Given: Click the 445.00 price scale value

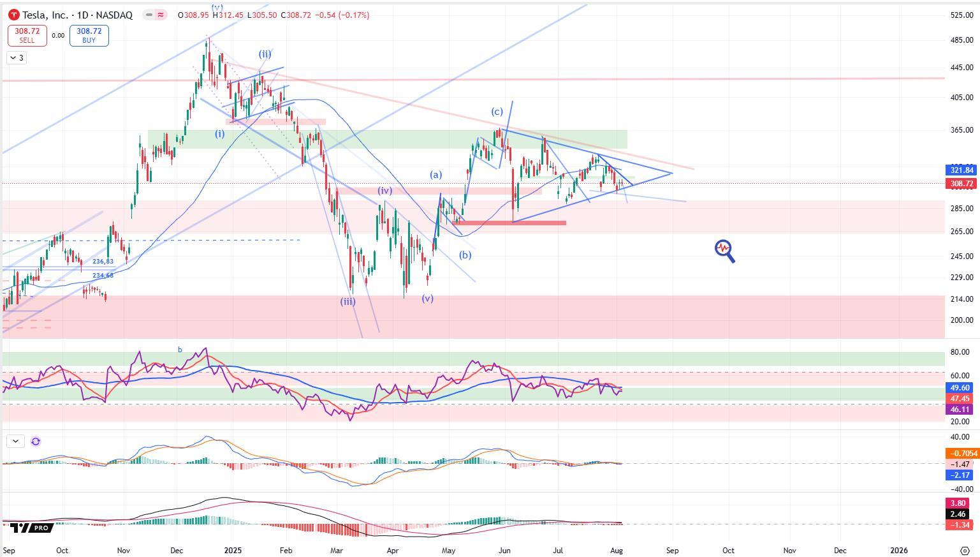Looking at the screenshot, I should [962, 68].
